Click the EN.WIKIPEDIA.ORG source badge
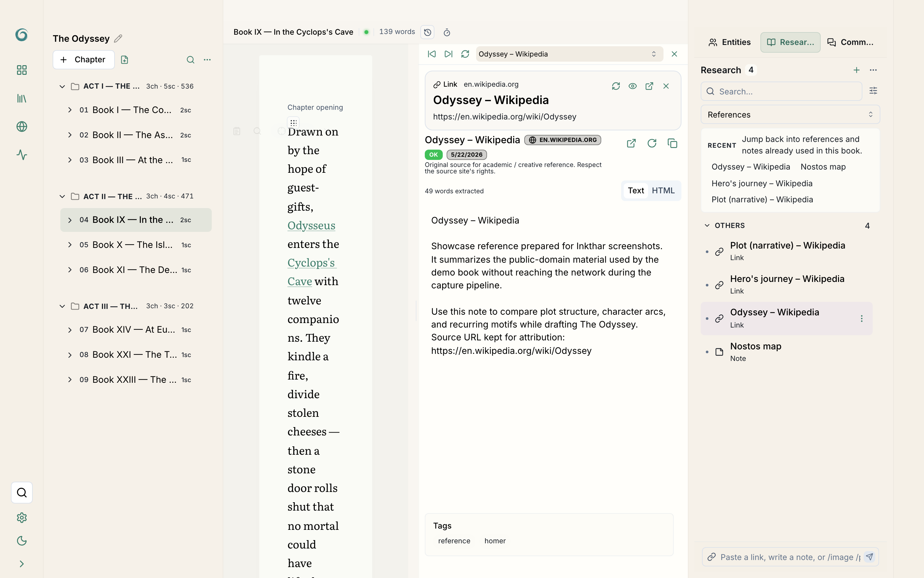Screen dimensions: 924x578 pos(563,140)
